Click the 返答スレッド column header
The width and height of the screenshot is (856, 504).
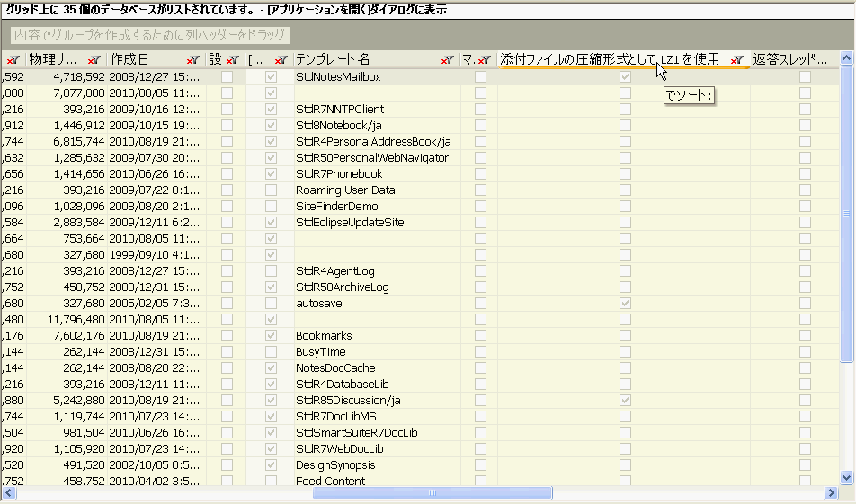point(789,59)
